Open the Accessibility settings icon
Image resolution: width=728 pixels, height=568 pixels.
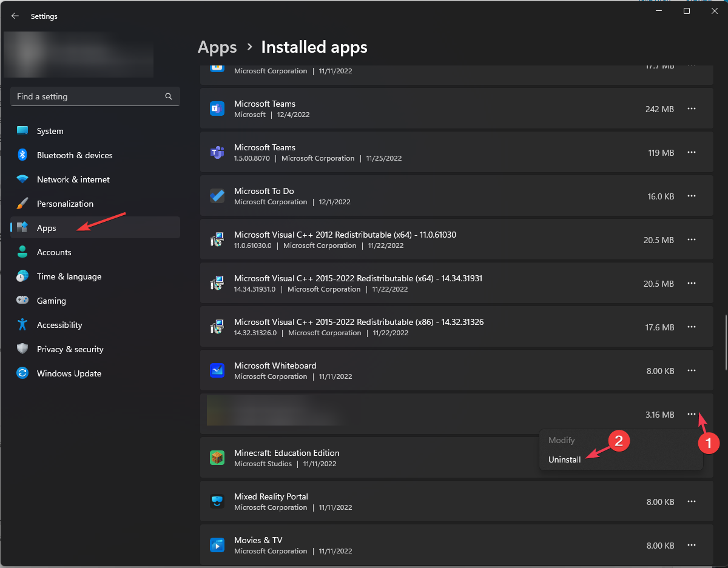pos(22,325)
